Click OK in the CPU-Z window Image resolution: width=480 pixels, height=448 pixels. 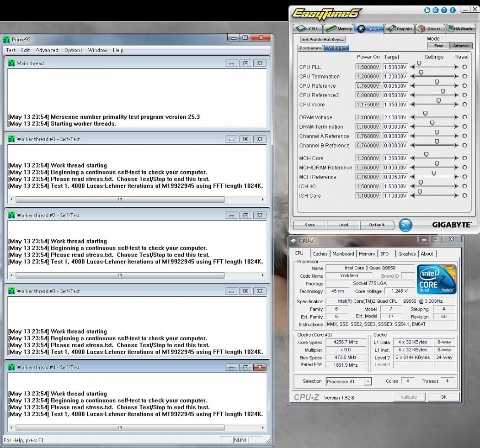tap(443, 397)
